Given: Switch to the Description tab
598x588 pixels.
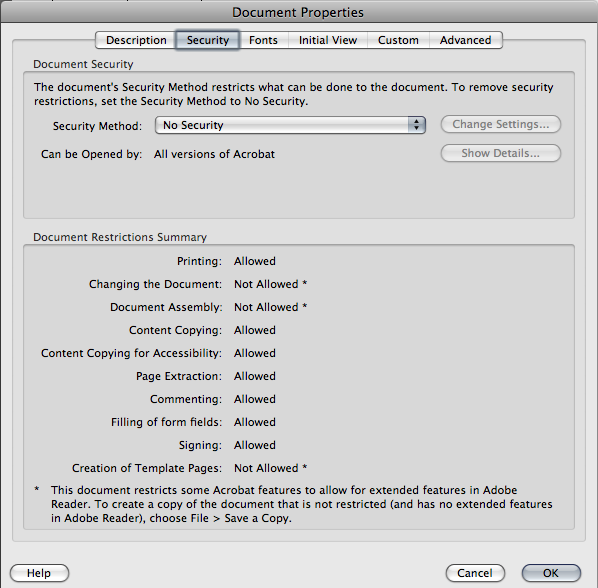Looking at the screenshot, I should 136,40.
